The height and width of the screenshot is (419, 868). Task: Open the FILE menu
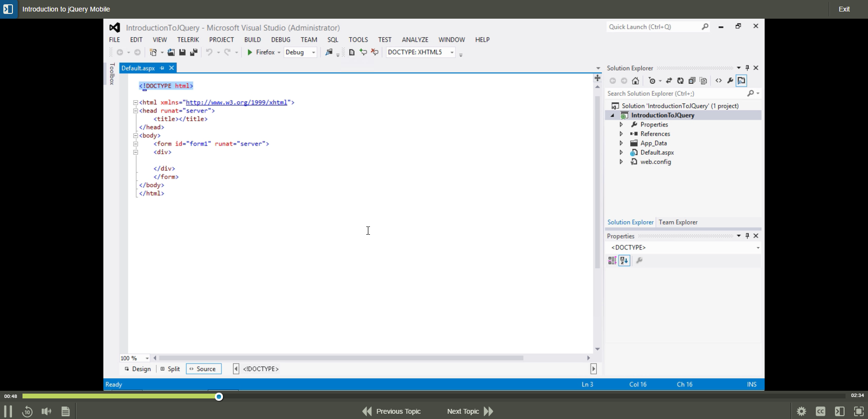[114, 40]
